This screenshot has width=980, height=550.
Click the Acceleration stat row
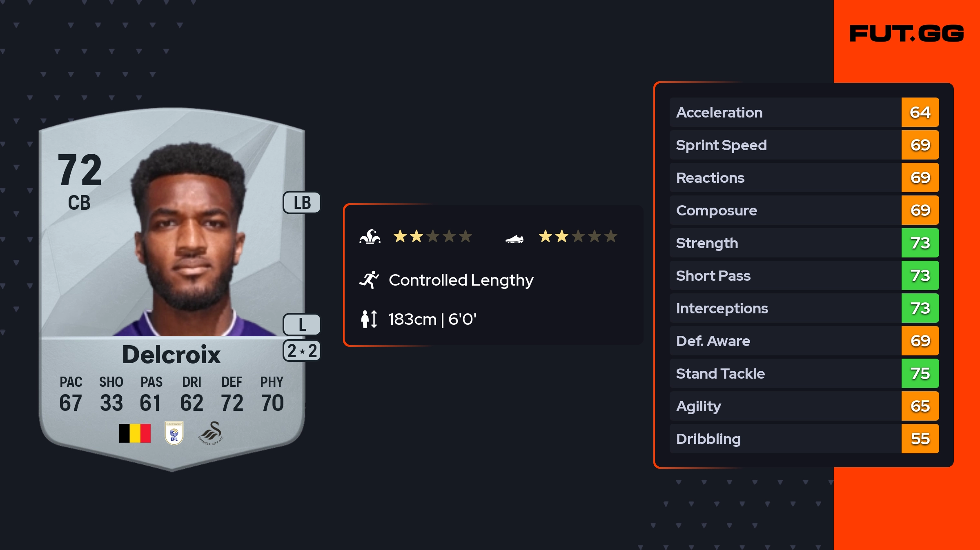[804, 112]
